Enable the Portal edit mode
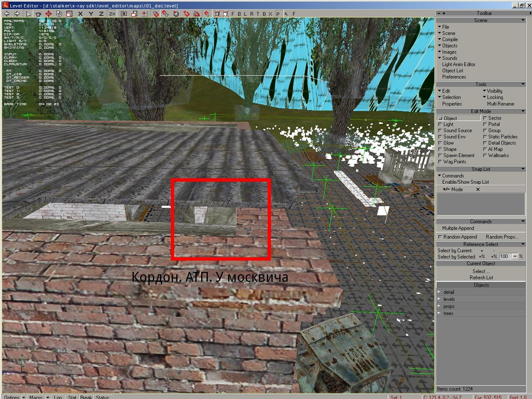The height and width of the screenshot is (399, 532). pos(492,124)
